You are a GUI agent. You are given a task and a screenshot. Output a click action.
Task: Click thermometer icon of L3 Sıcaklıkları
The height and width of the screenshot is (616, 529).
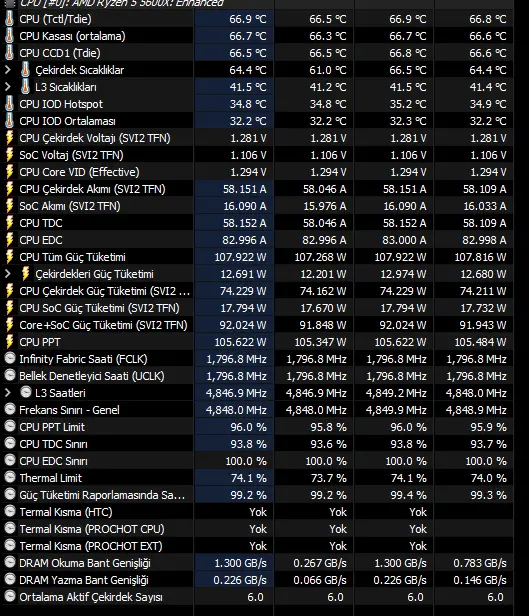click(25, 86)
